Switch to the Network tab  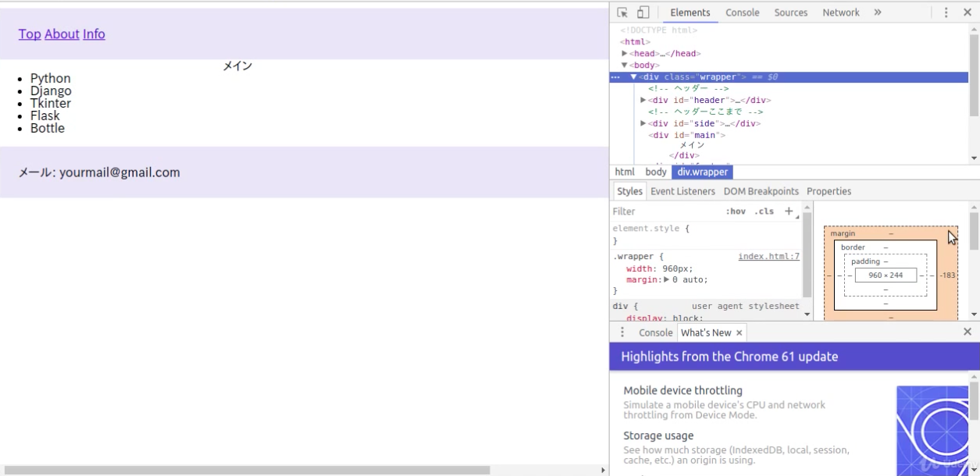pos(840,12)
